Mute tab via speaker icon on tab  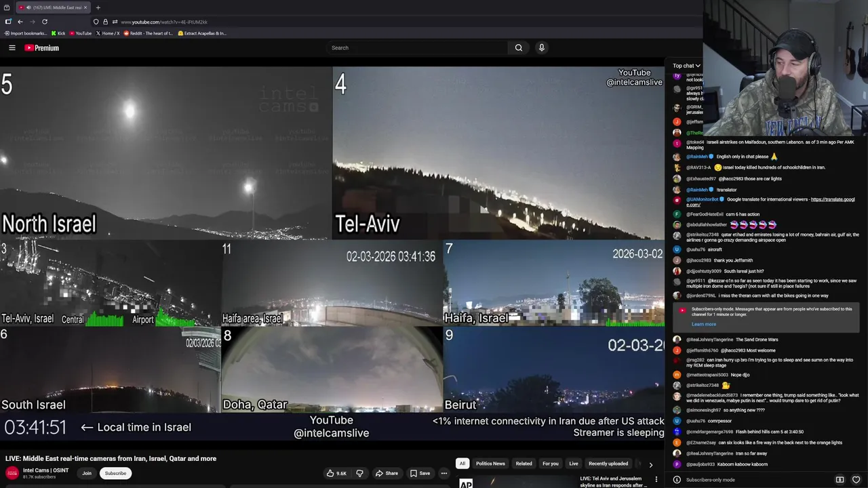[28, 7]
